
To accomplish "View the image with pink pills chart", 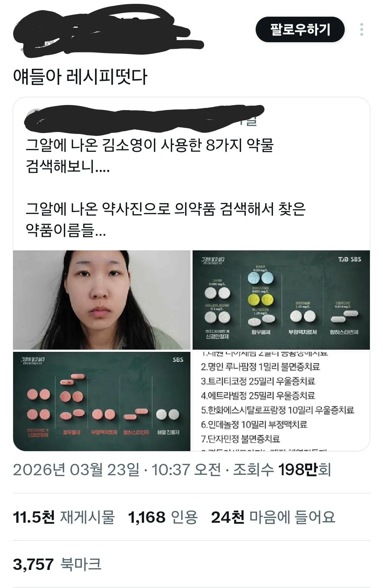I will point(102,401).
